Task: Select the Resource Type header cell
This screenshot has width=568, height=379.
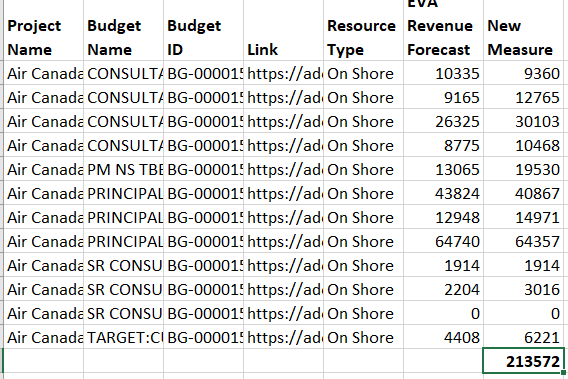Action: [364, 30]
